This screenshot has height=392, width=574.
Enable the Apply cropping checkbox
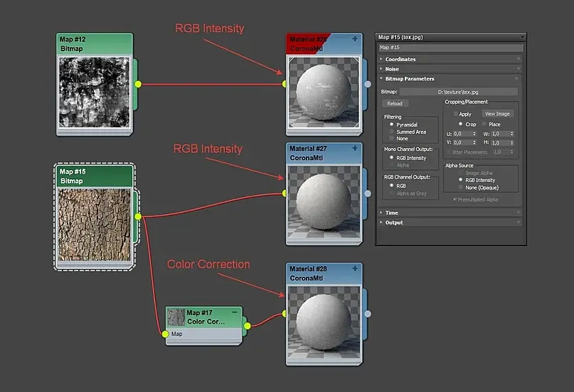(x=457, y=114)
